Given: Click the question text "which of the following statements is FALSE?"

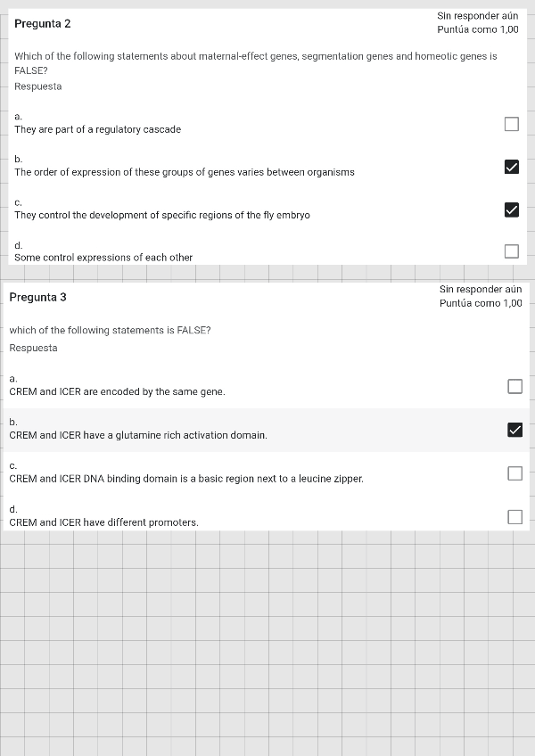Looking at the screenshot, I should point(110,330).
